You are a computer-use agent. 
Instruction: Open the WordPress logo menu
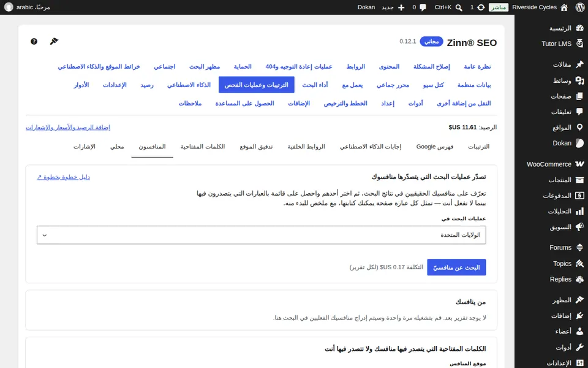[580, 7]
